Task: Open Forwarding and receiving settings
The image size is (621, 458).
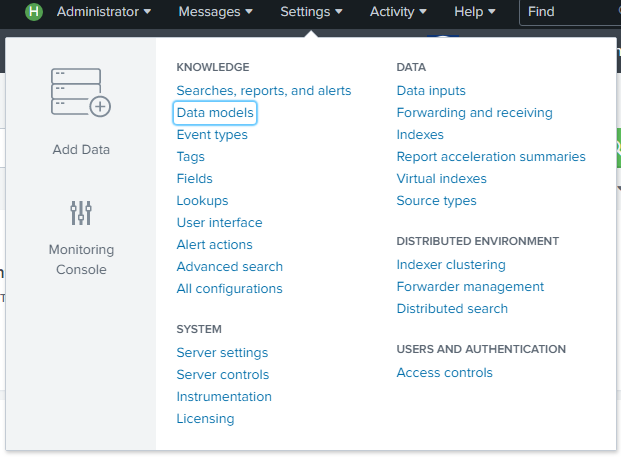Action: [474, 113]
